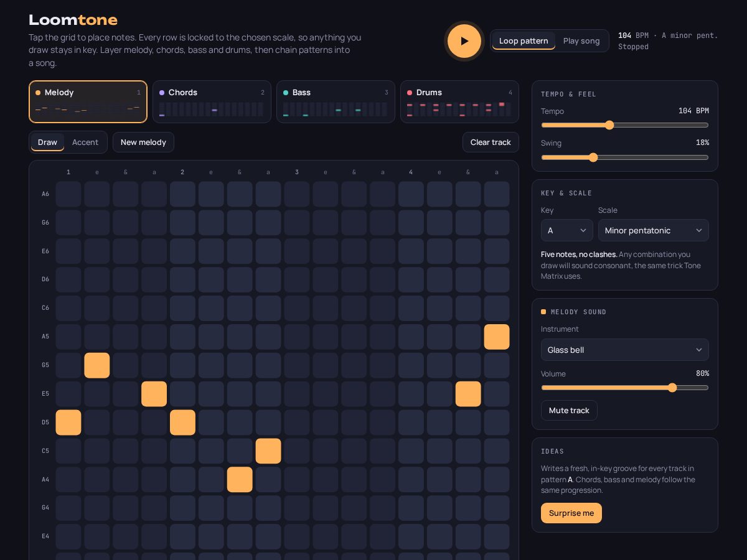The width and height of the screenshot is (747, 560).
Task: Open the Bass track tab
Action: (336, 101)
